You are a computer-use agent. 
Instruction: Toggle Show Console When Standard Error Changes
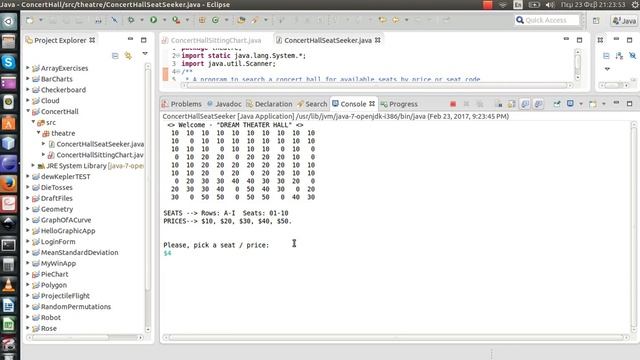tap(539, 104)
